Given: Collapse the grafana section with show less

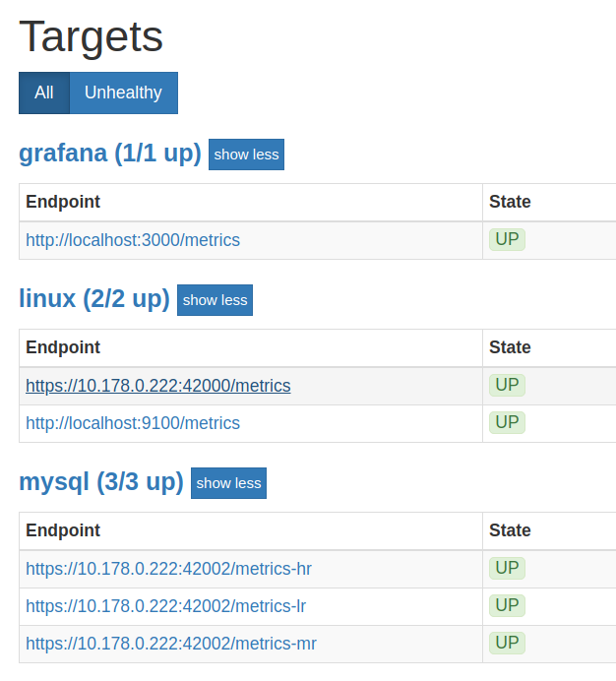Looking at the screenshot, I should (x=246, y=155).
